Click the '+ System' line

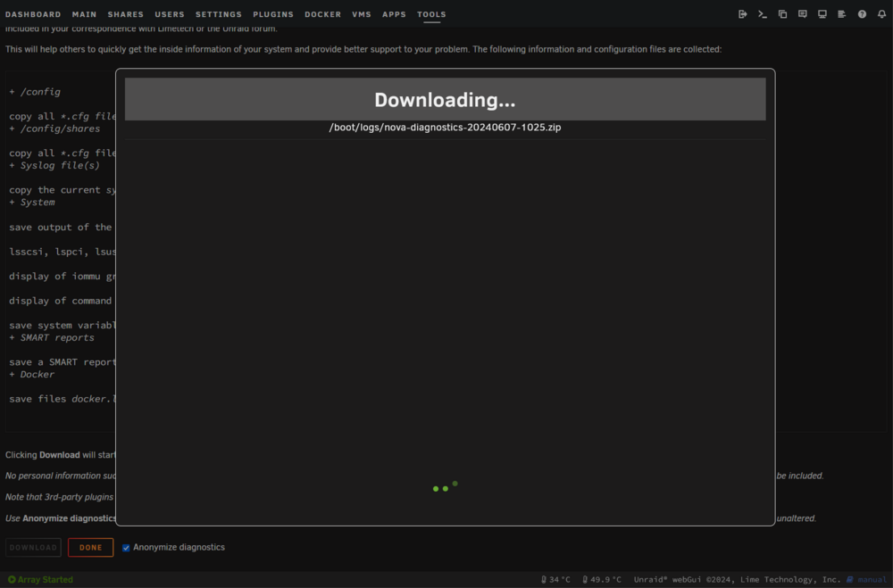[x=32, y=202]
